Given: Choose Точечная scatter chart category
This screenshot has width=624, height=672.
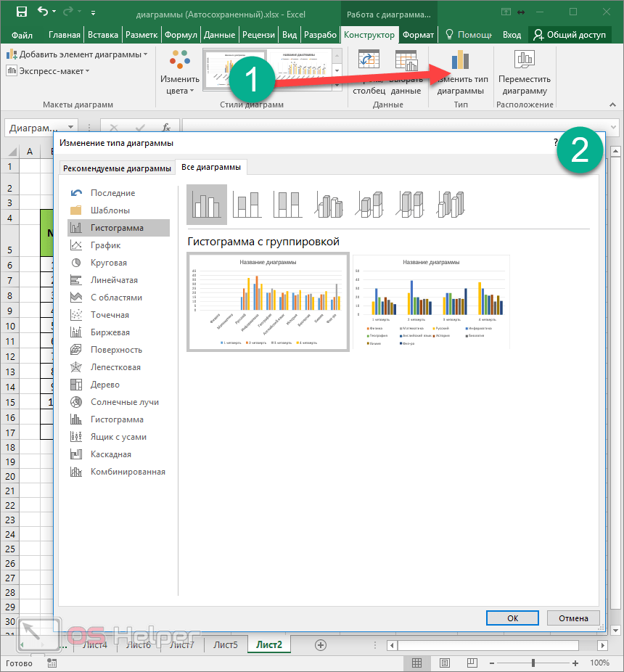Looking at the screenshot, I should coord(110,315).
